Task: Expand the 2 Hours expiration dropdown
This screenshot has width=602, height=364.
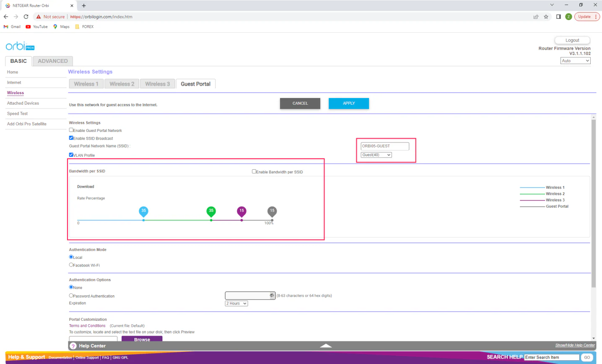Action: [236, 303]
